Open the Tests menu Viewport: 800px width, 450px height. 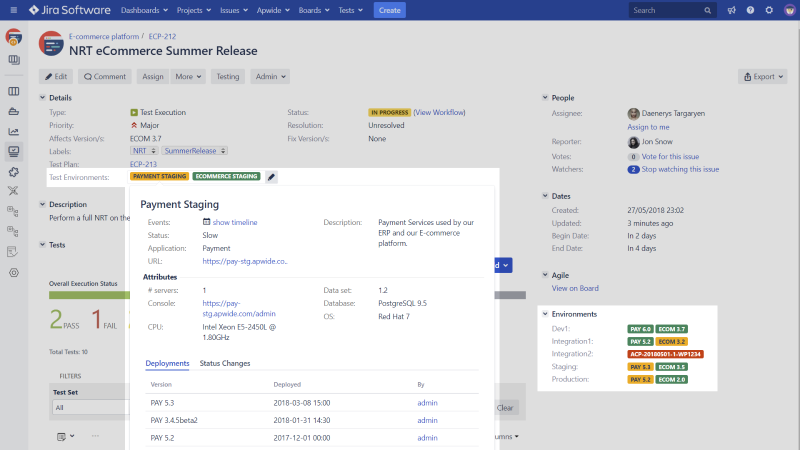pyautogui.click(x=351, y=10)
